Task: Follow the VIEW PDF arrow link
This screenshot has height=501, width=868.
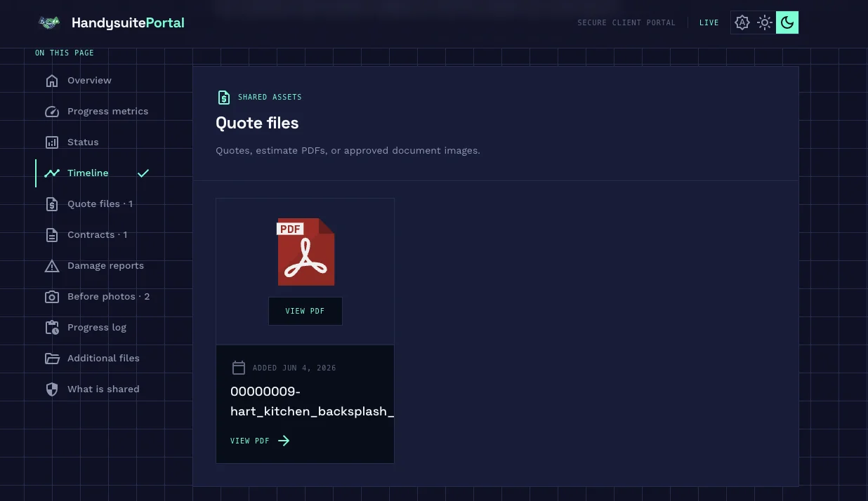Action: click(x=260, y=441)
